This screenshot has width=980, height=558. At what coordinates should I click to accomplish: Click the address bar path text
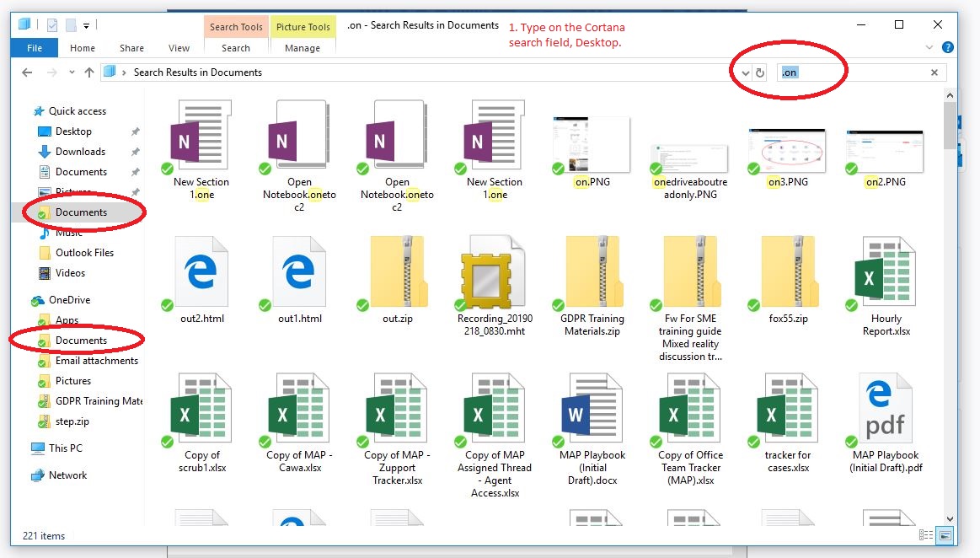197,72
